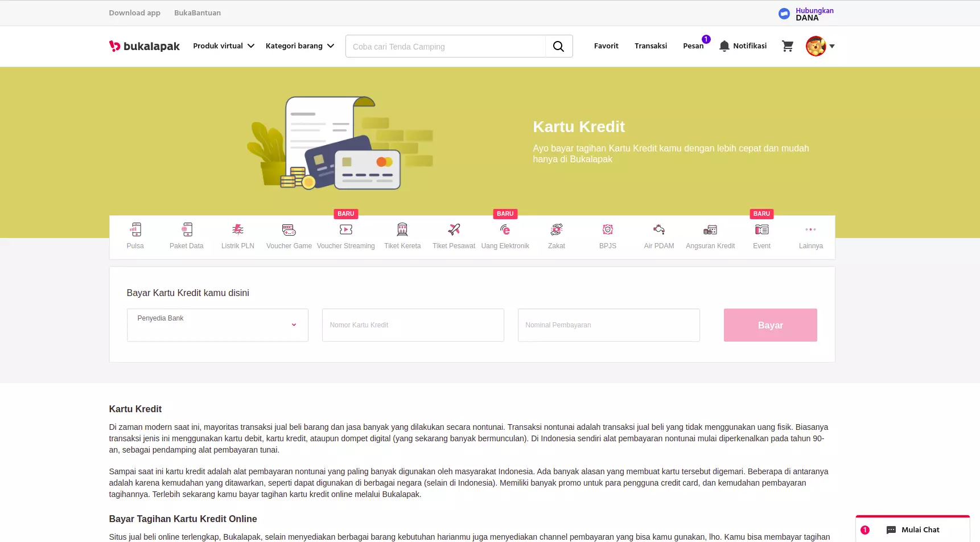Select Angsuran Kredit icon

click(x=710, y=229)
